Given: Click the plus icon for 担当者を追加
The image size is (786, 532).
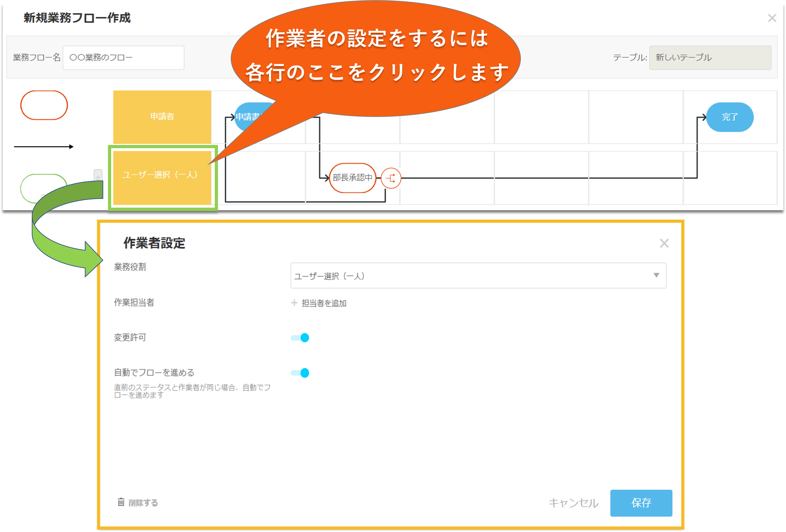Looking at the screenshot, I should tap(294, 303).
